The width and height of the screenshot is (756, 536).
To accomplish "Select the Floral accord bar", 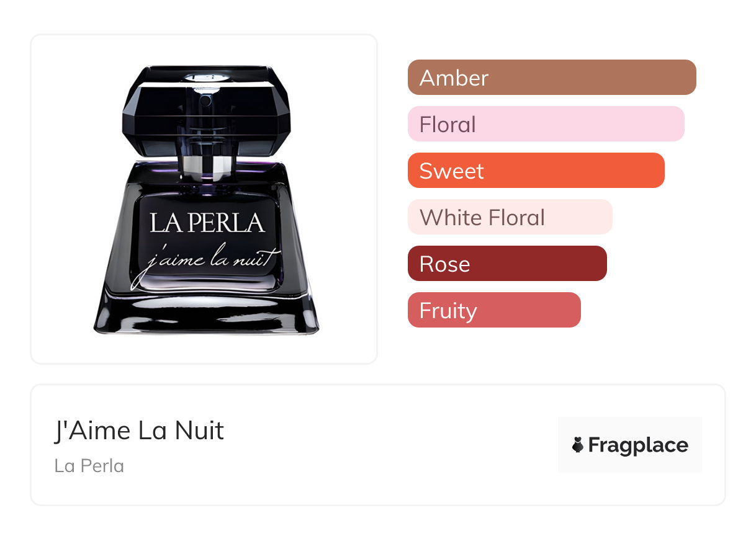I will point(546,124).
